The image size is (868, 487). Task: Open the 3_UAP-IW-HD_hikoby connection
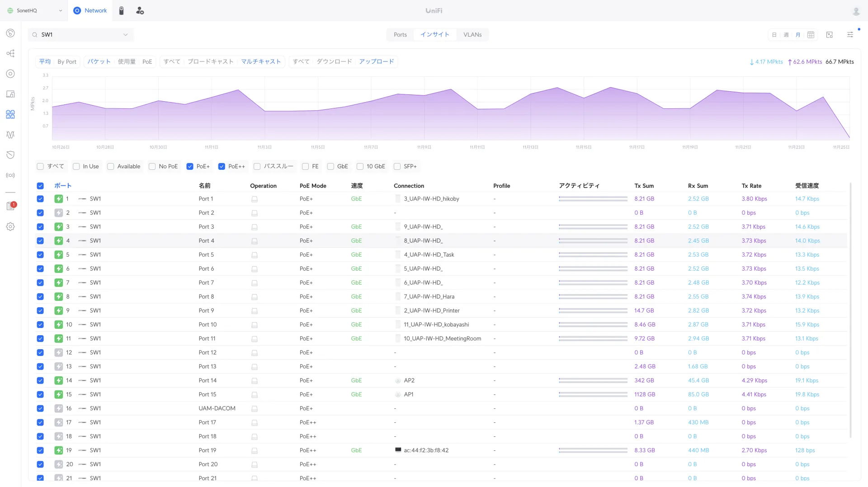click(431, 199)
